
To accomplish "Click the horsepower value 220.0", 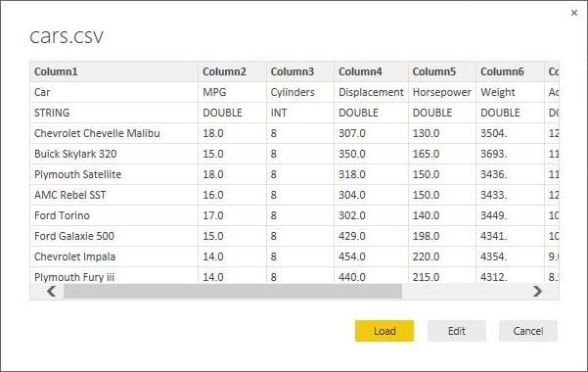I will (x=442, y=256).
